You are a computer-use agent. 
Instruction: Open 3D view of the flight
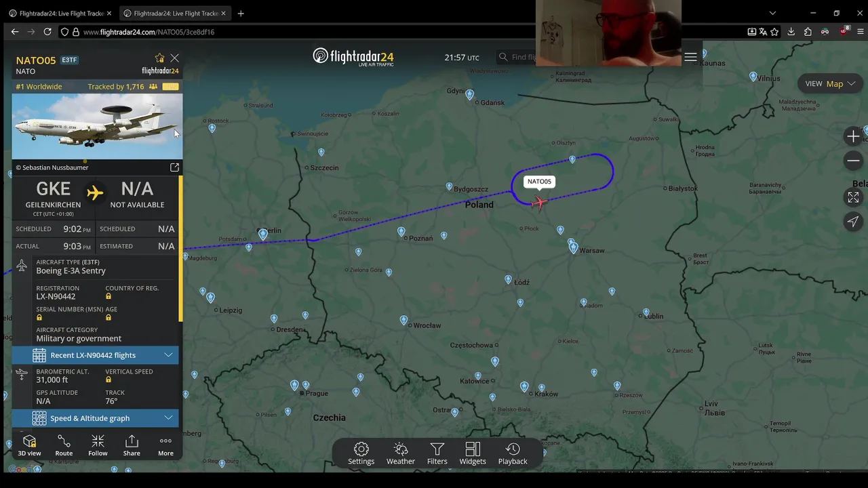pyautogui.click(x=29, y=445)
